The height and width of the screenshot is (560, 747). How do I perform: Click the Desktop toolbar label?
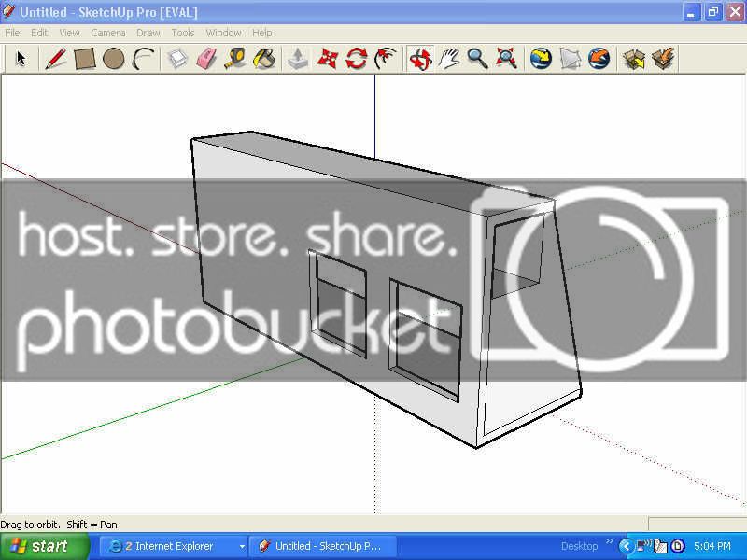[579, 546]
